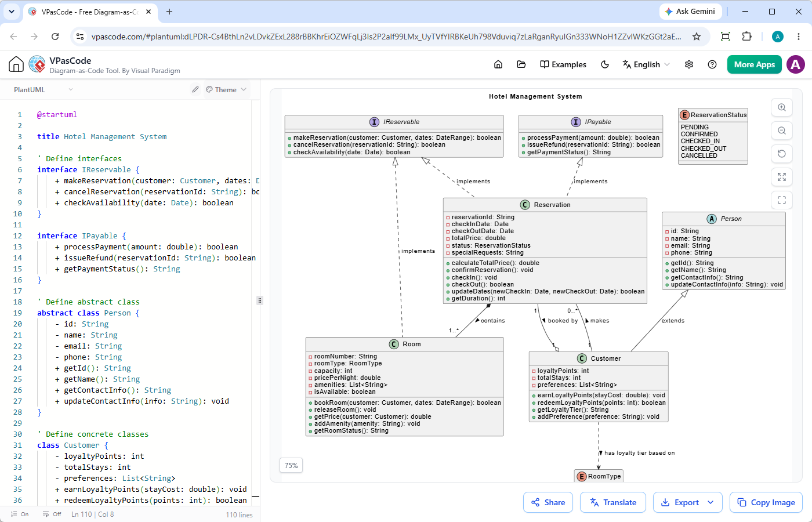Click the VPasCode globe logo
The width and height of the screenshot is (812, 522).
point(37,64)
